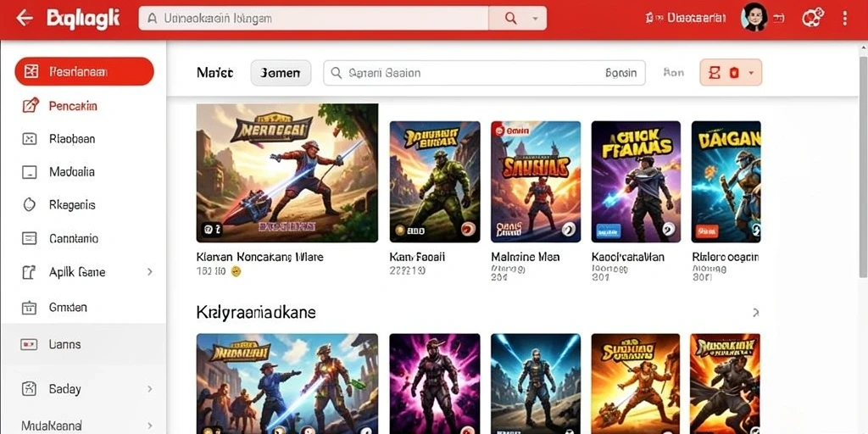Open the user avatar profile
Image resolution: width=868 pixels, height=434 pixels.
754,17
